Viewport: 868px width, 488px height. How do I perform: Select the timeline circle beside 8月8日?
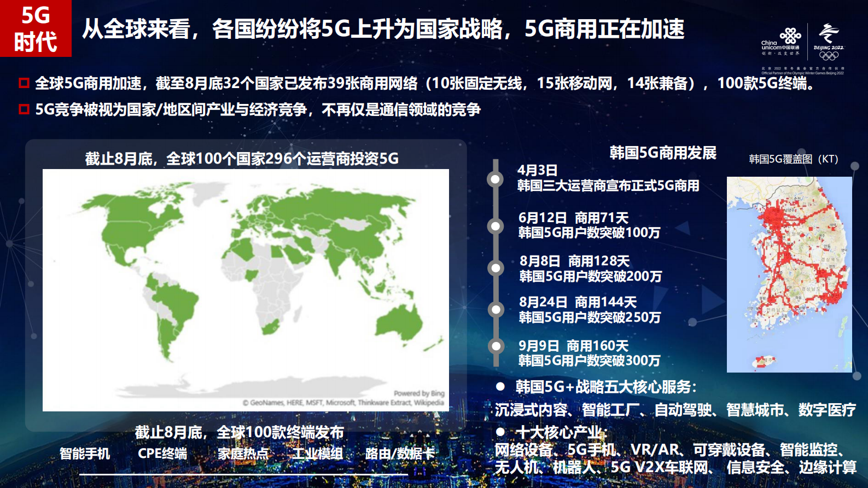[x=496, y=268]
